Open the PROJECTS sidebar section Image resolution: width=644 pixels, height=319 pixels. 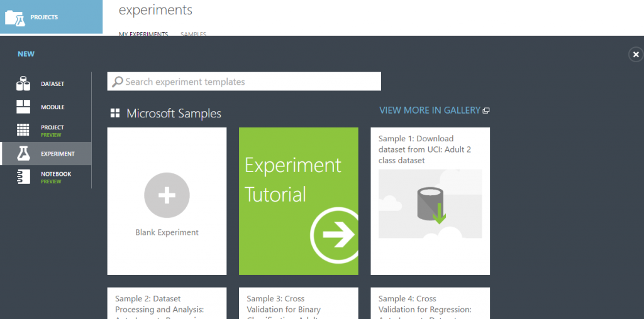[51, 17]
